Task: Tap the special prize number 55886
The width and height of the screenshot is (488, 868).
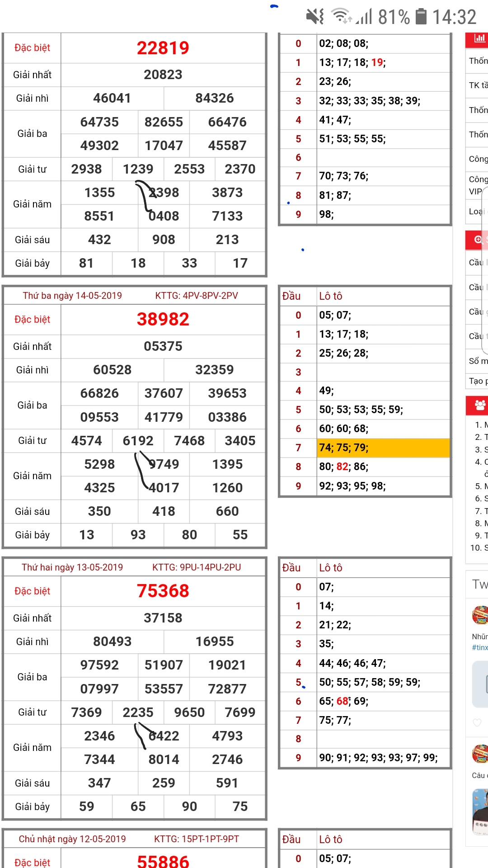Action: pyautogui.click(x=163, y=861)
